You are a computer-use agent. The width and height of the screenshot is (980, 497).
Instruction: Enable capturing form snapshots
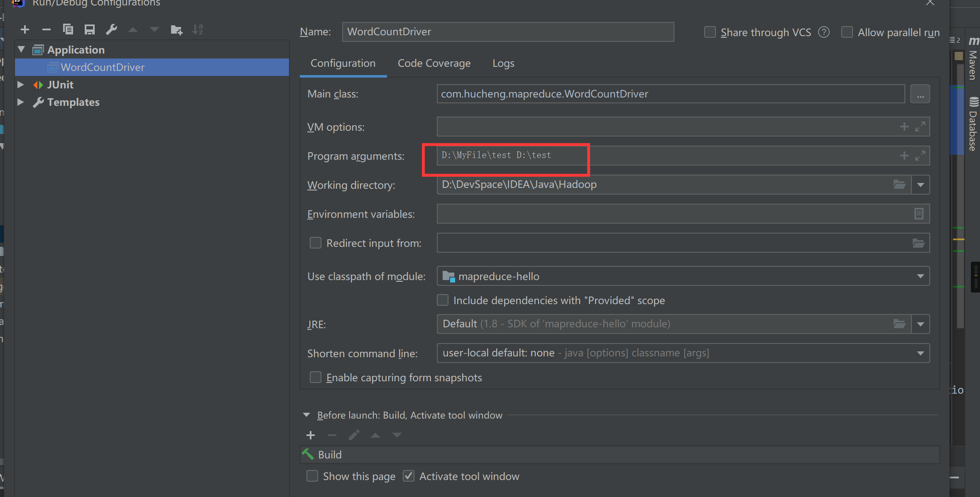316,377
